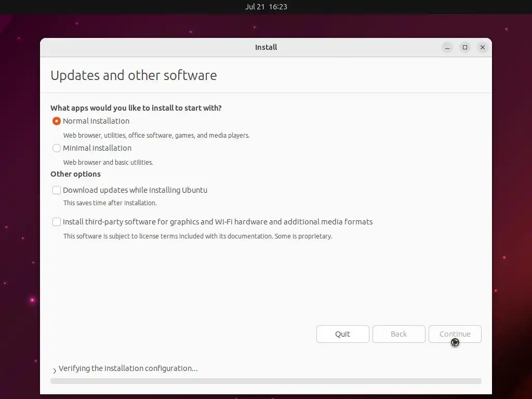Click 'Web browser, utilities, office software' description
This screenshot has height=399, width=532.
156,136
